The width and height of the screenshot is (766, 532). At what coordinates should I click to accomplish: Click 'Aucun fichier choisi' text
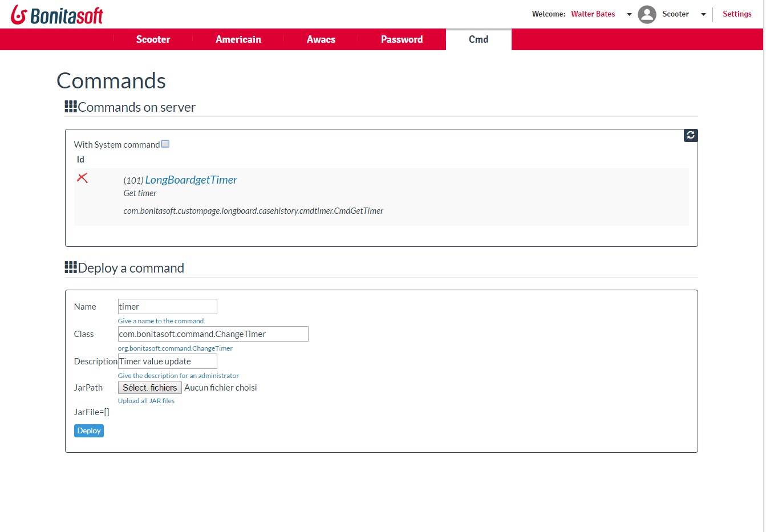tap(221, 388)
